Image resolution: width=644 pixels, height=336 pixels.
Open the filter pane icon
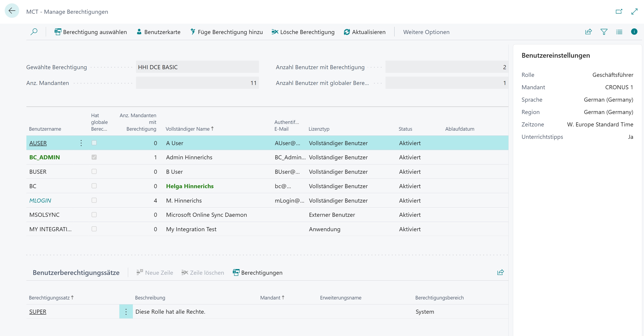coord(604,32)
